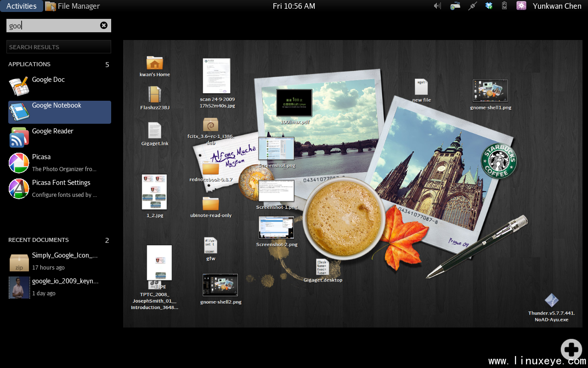This screenshot has width=588, height=368.
Task: Open the Activities overview button
Action: 22,6
